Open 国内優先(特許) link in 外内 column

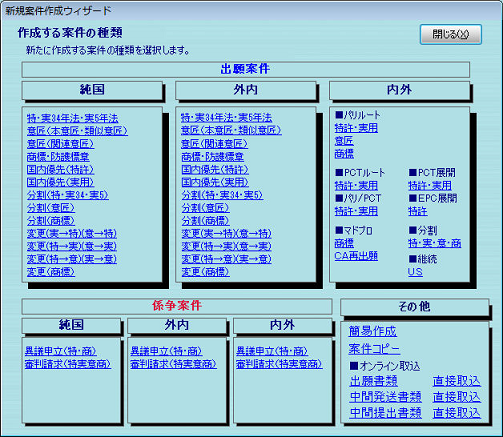[215, 169]
